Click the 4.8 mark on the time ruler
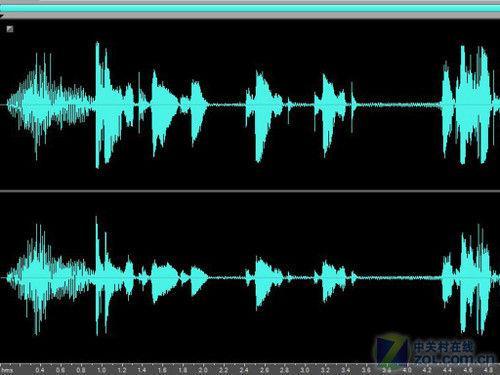500x375 pixels. [x=488, y=370]
